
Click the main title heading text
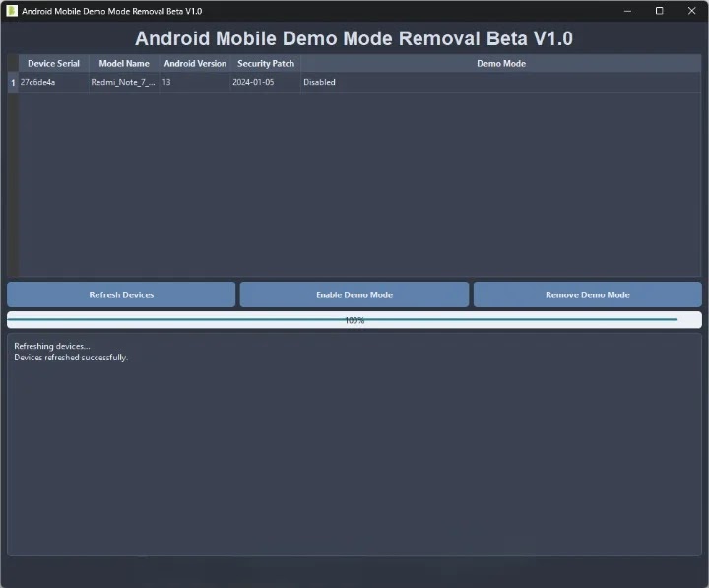(x=354, y=38)
